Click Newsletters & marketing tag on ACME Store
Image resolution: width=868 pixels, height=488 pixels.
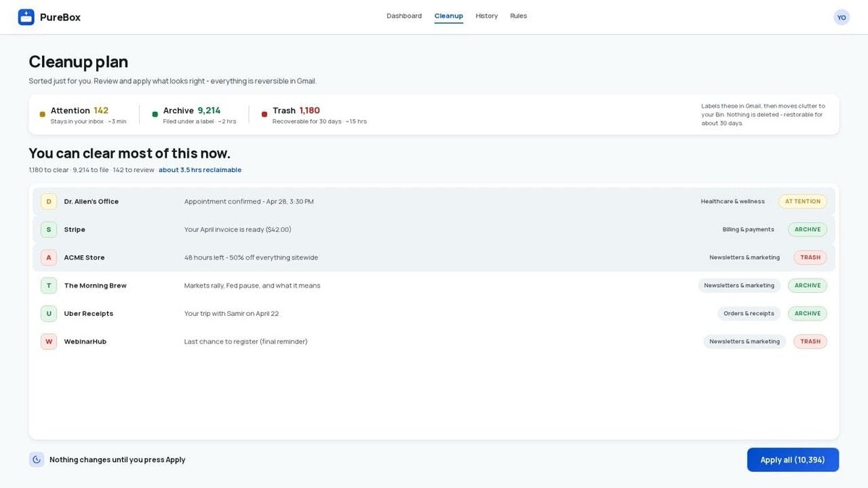point(744,257)
